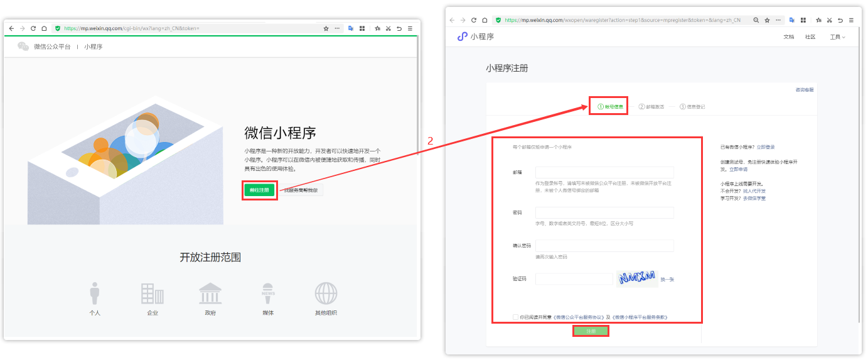Image resolution: width=868 pixels, height=362 pixels.
Task: Select the 邮箱激活 step tab
Action: tap(651, 107)
